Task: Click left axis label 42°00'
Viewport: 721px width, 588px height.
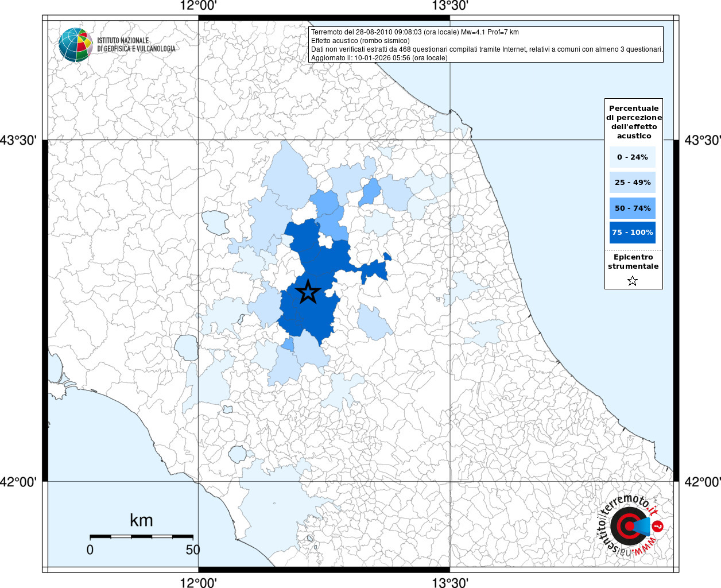Action: pyautogui.click(x=18, y=482)
